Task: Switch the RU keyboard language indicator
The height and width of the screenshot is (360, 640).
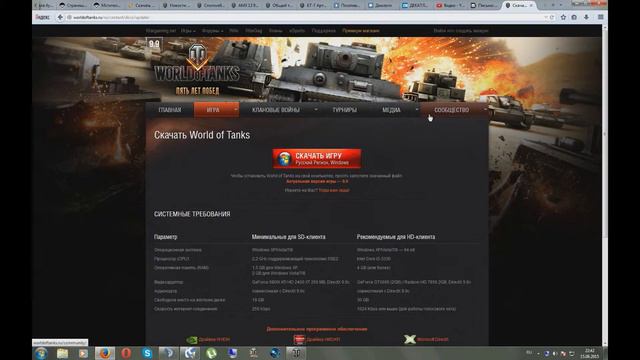Action: coord(529,353)
